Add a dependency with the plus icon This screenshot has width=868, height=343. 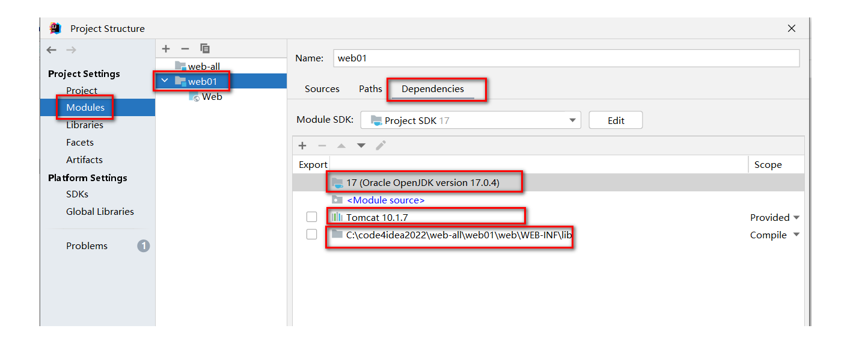[x=302, y=146]
